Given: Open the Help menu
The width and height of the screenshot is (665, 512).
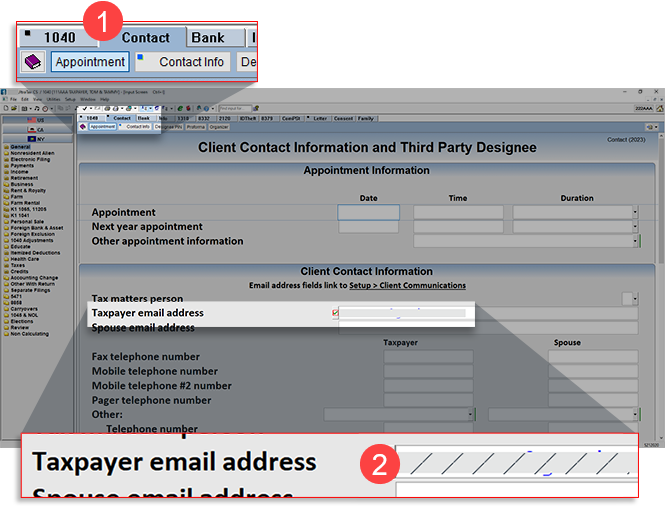Looking at the screenshot, I should (104, 99).
